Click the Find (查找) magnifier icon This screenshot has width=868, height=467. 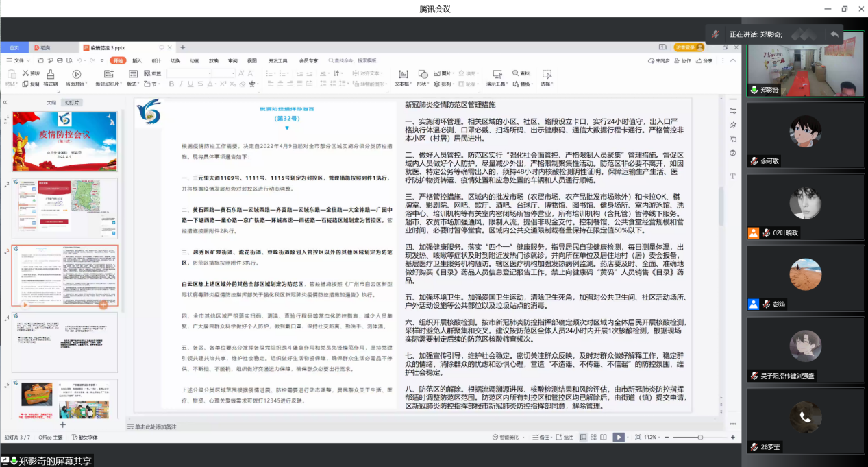pos(515,73)
